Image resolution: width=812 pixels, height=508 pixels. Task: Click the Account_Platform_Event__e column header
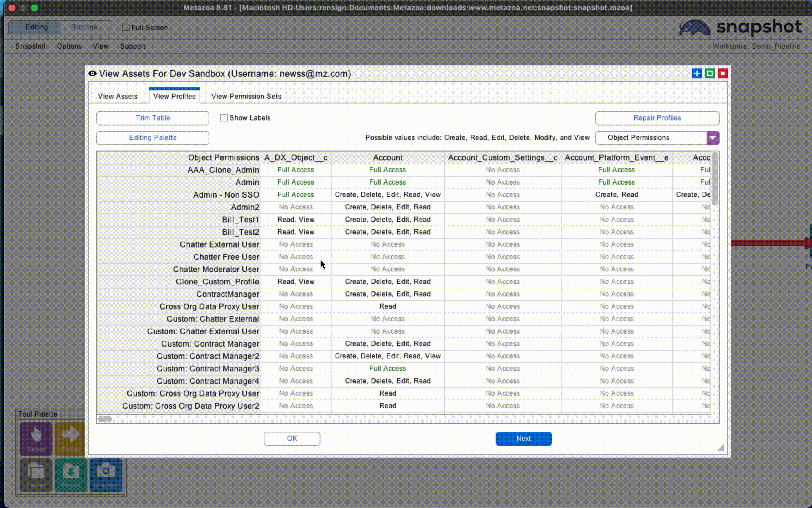coord(617,157)
